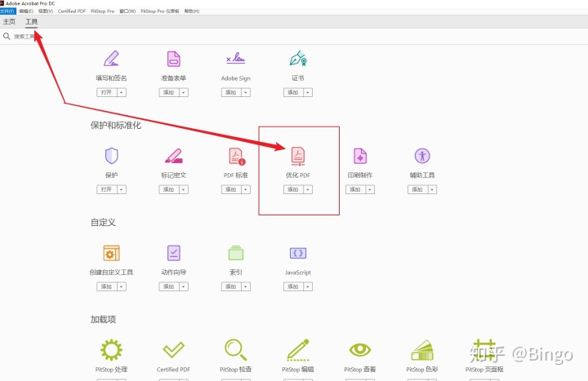
Task: Open the 文件(F) menu
Action: [7, 11]
